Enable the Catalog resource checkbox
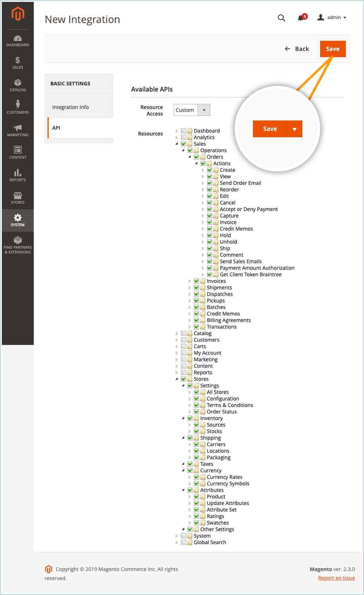 (x=183, y=334)
